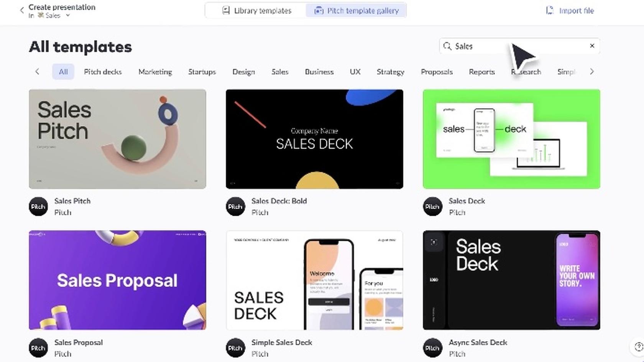Viewport: 644px width, 362px height.
Task: Click the All templates heading
Action: [80, 47]
